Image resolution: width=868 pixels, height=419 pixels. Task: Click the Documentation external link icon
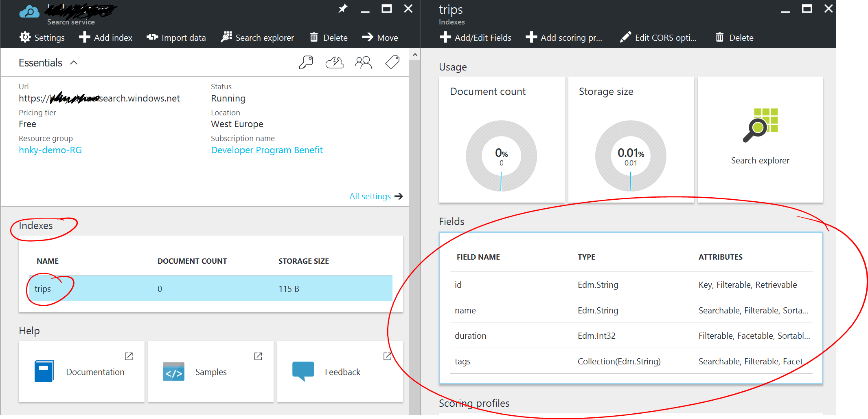click(129, 356)
